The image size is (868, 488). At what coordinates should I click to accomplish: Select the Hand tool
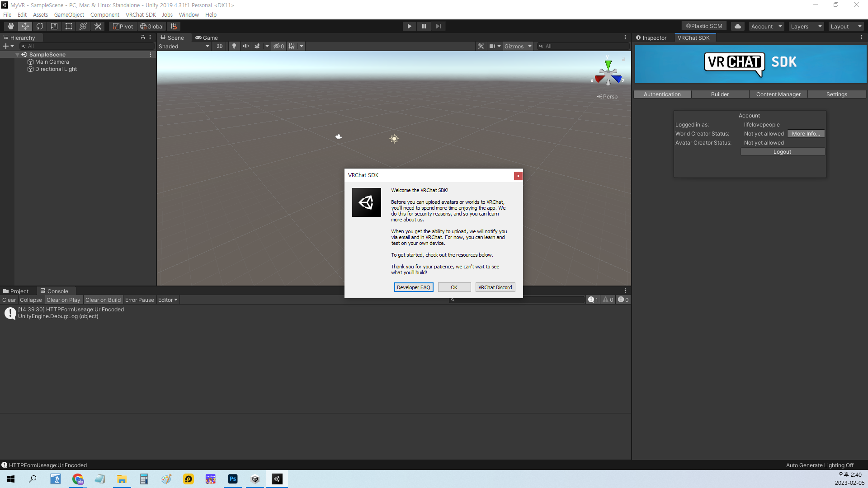pos(11,26)
